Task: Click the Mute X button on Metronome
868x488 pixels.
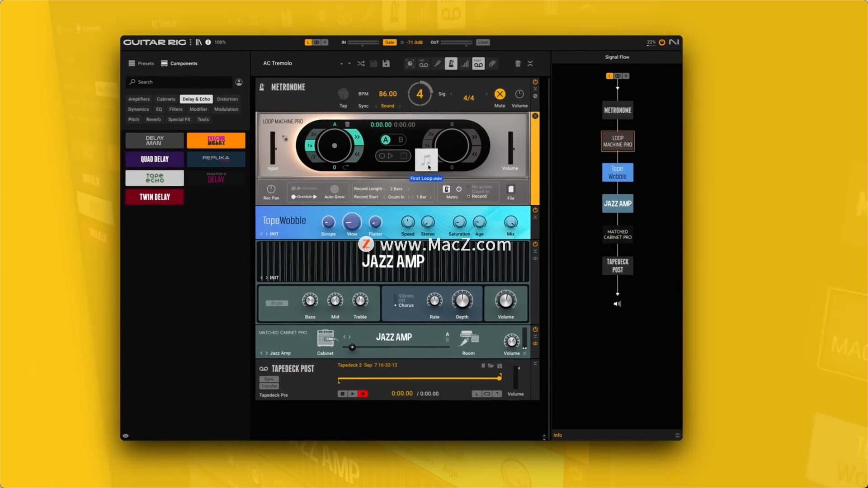Action: click(500, 94)
